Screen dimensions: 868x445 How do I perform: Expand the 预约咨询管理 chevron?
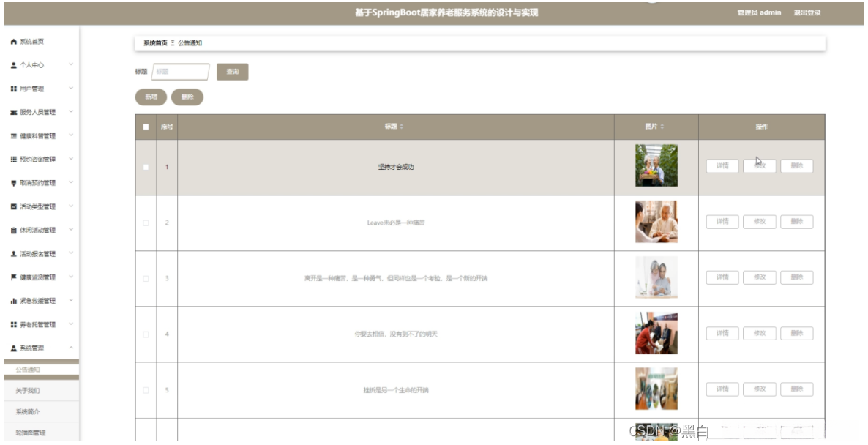click(71, 159)
